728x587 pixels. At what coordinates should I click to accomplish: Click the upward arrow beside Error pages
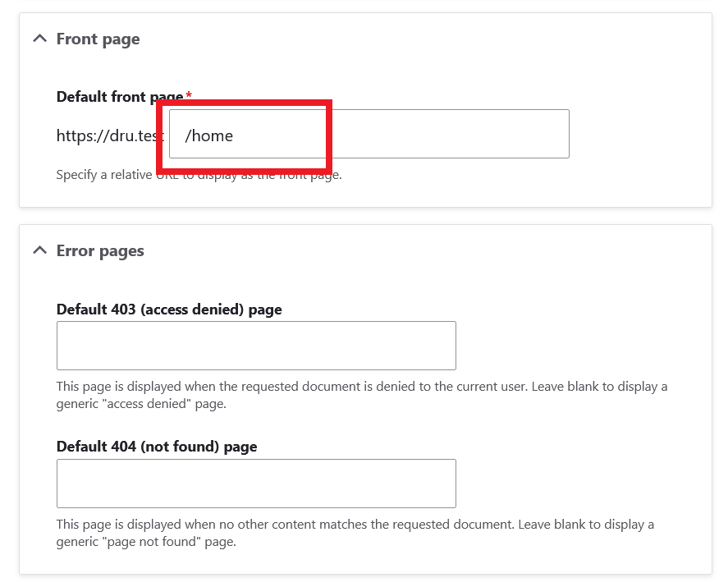tap(39, 250)
